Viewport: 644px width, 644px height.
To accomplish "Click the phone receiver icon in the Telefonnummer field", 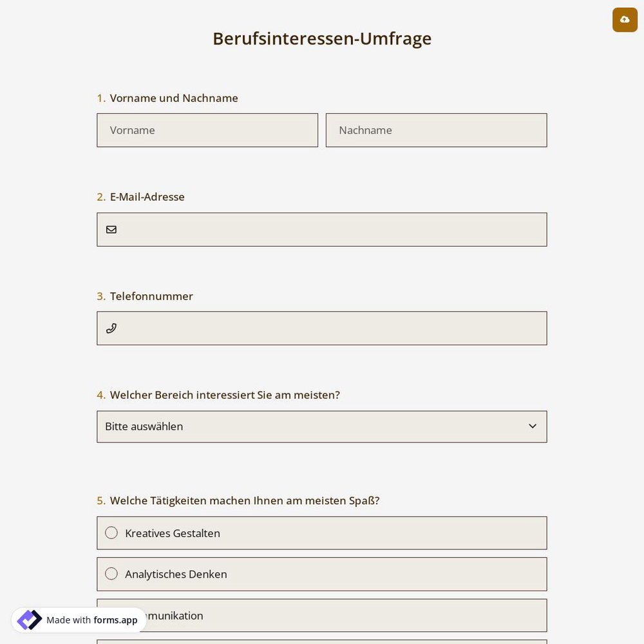I will click(x=111, y=328).
